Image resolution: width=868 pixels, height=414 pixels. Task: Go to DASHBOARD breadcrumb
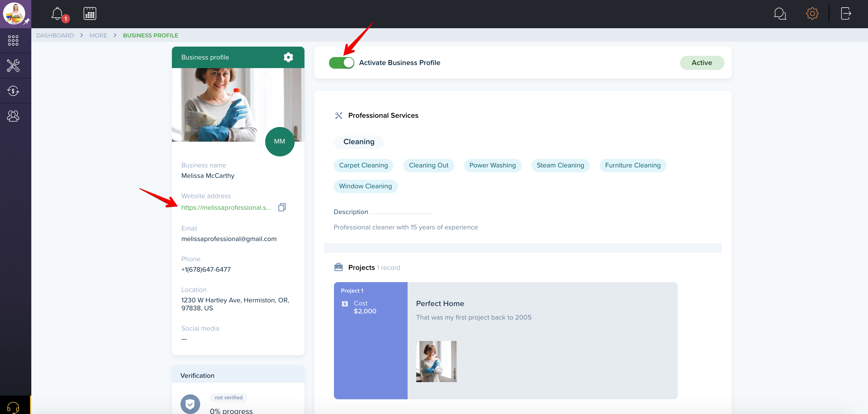[x=55, y=35]
